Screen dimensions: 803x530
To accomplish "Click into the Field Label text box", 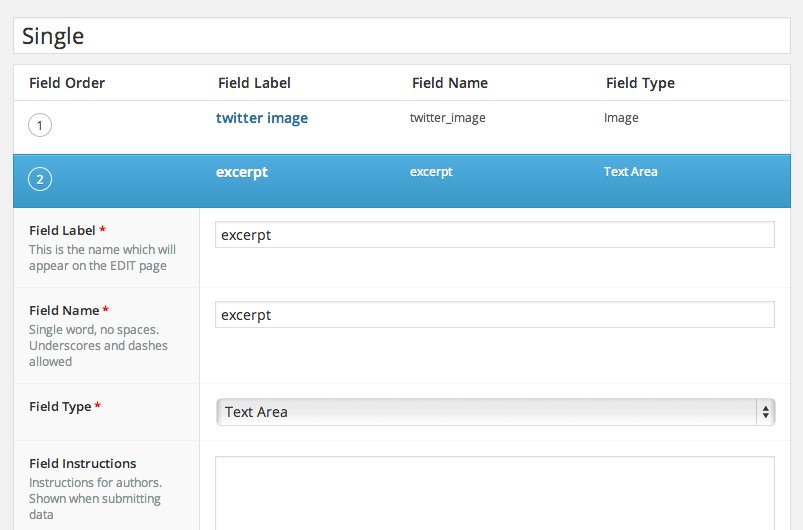I will click(495, 235).
